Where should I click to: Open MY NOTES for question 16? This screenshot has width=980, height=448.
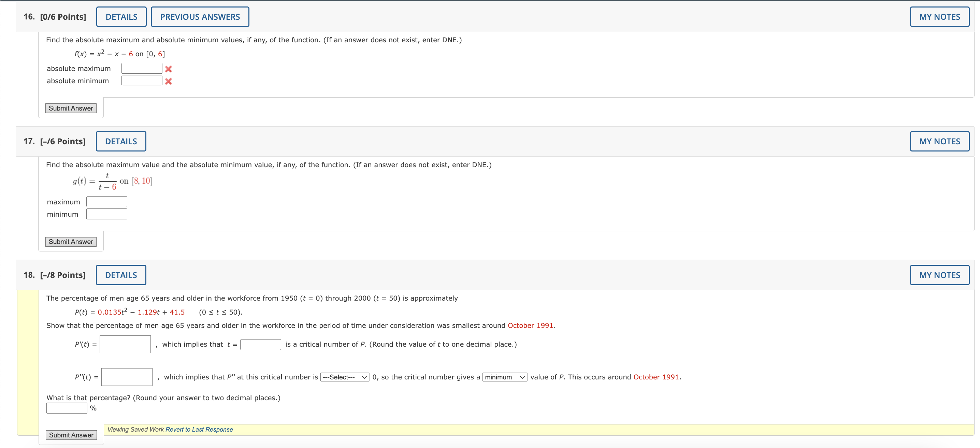pyautogui.click(x=939, y=17)
